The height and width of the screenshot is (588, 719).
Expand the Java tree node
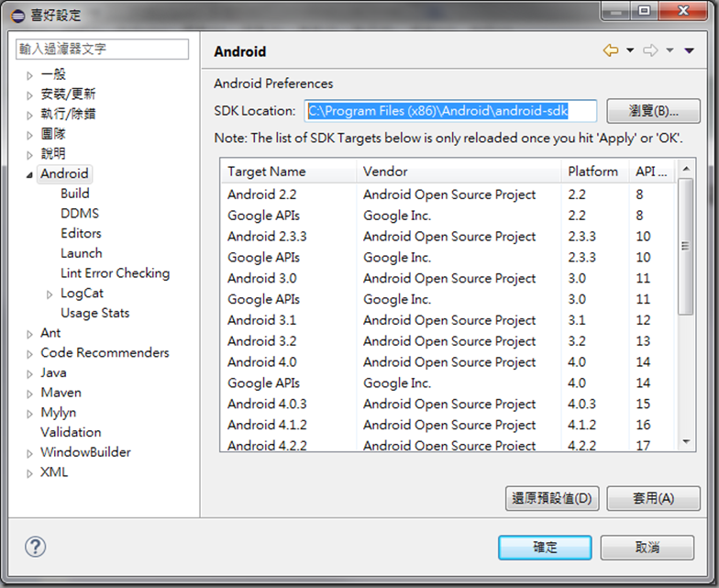coord(29,374)
